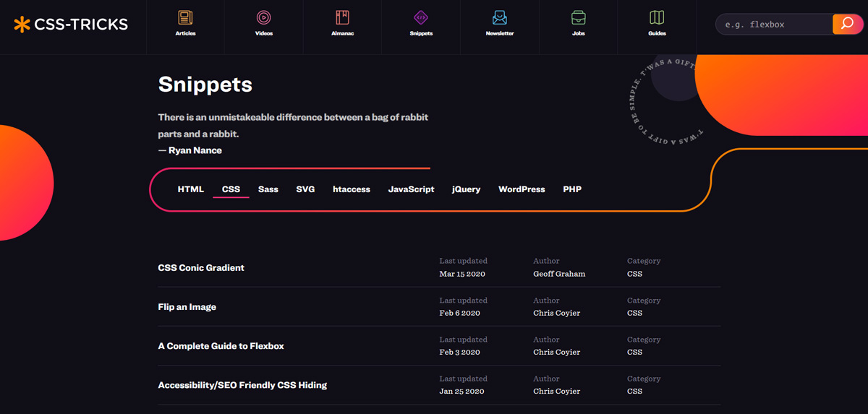Screen dimensions: 868x414
Task: Open the Videos section icon
Action: point(264,17)
